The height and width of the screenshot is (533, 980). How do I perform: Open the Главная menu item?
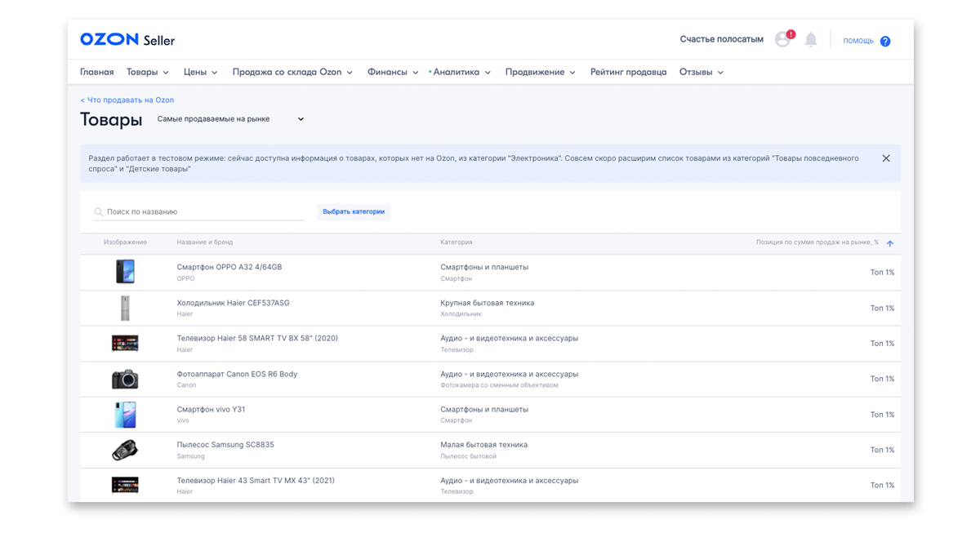96,72
